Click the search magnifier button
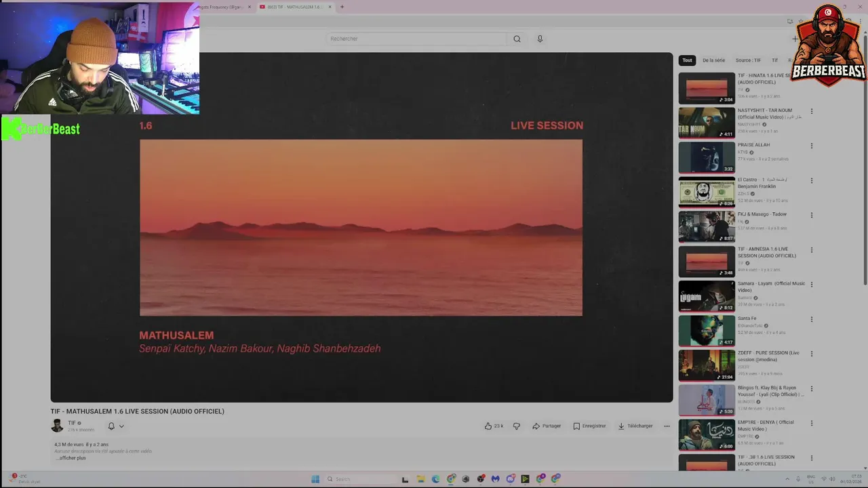The width and height of the screenshot is (868, 488). pyautogui.click(x=517, y=39)
